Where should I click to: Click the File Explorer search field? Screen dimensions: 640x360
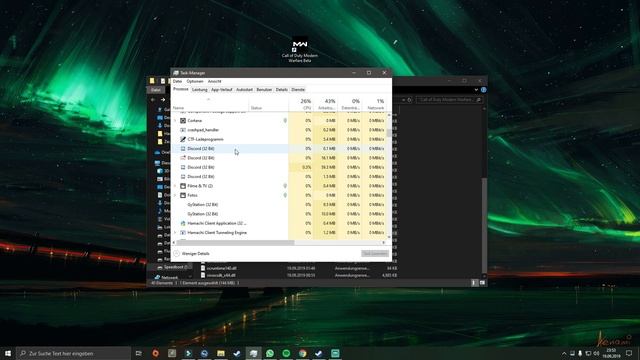[449, 100]
